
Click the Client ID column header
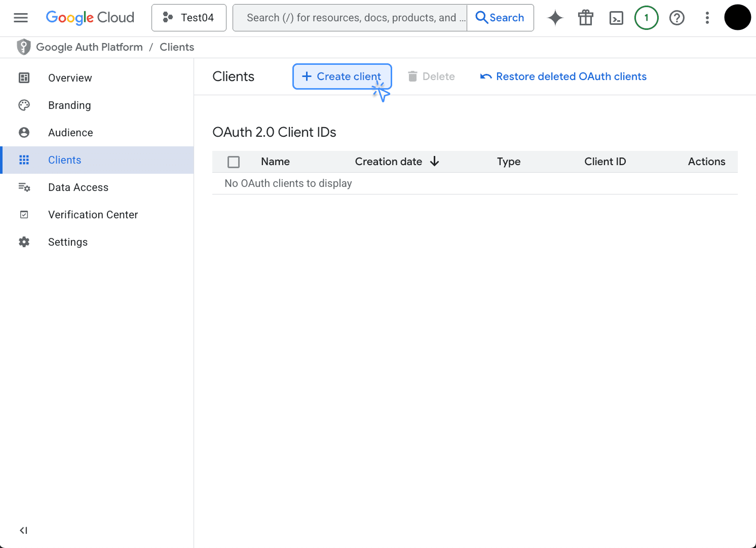click(605, 161)
